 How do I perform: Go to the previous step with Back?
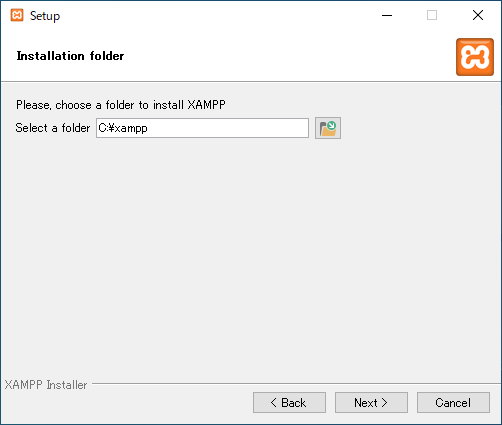[x=289, y=403]
